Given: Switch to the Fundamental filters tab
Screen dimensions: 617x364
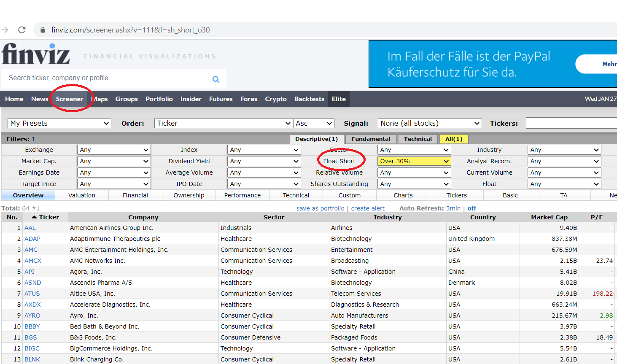Looking at the screenshot, I should click(x=371, y=139).
